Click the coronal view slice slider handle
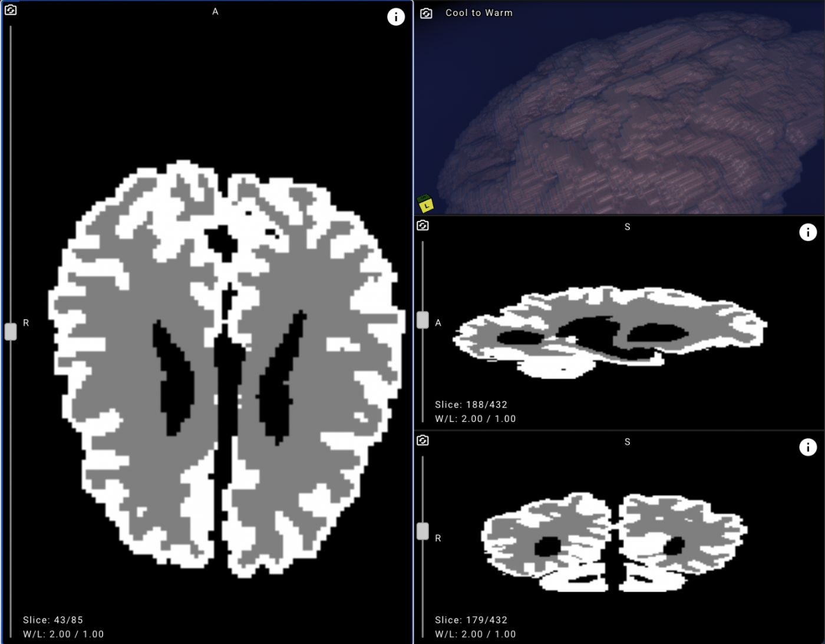The image size is (825, 644). tap(423, 531)
